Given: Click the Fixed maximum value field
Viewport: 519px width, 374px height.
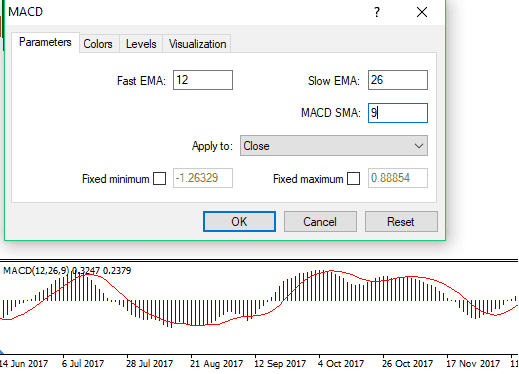Looking at the screenshot, I should point(398,178).
